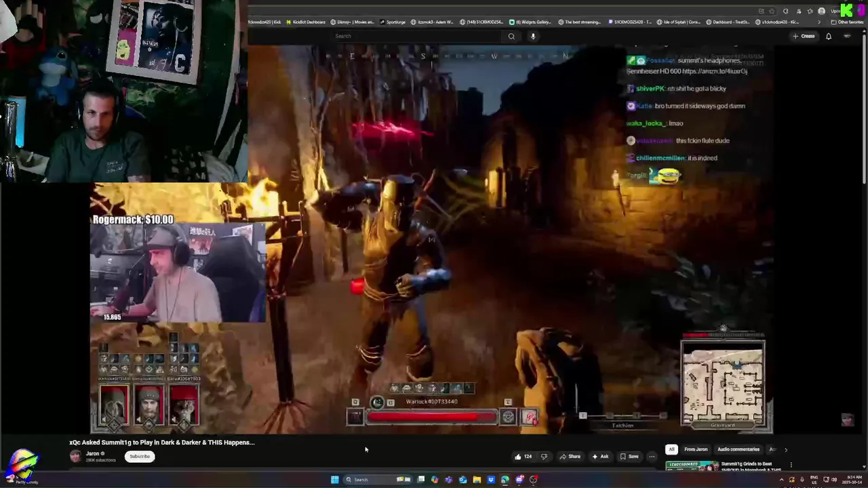Open options for Summit1g Grinds suggested video

[x=791, y=465]
